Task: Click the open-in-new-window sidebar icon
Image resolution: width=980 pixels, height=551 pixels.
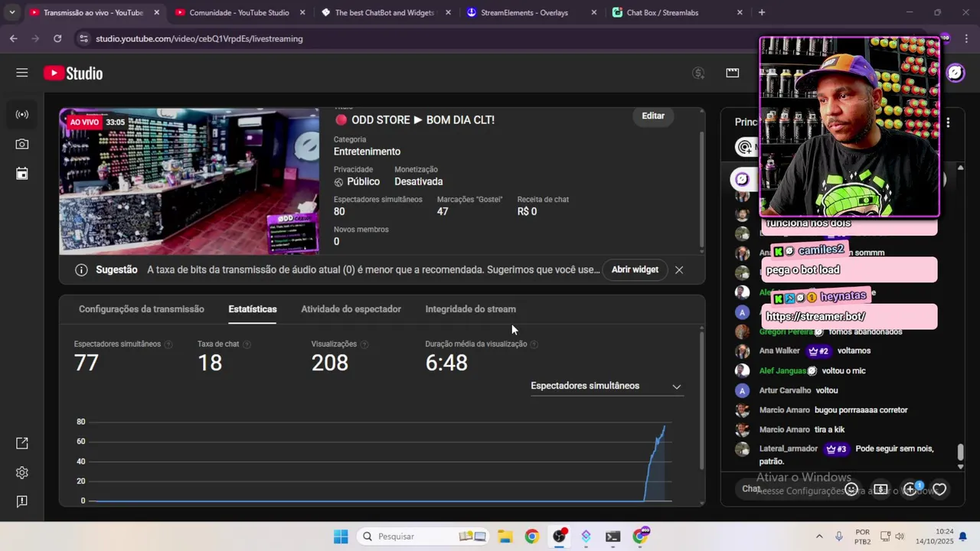Action: (22, 443)
